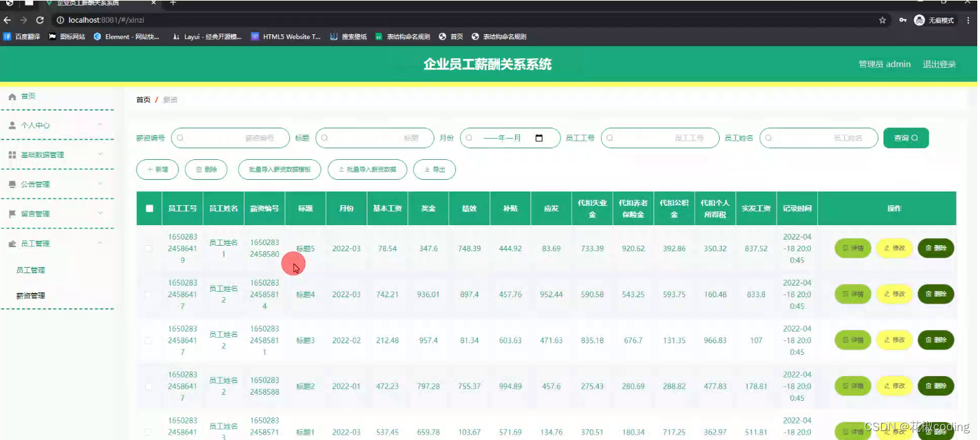Click 删除 for 标题2 row
Viewport: 980px width, 440px height.
click(935, 386)
